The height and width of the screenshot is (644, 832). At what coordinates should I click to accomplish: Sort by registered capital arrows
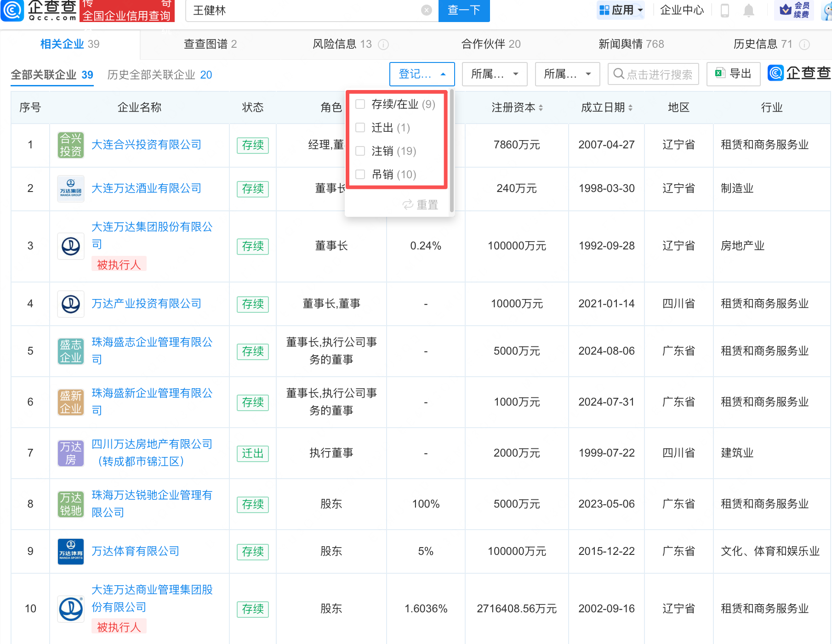click(541, 107)
